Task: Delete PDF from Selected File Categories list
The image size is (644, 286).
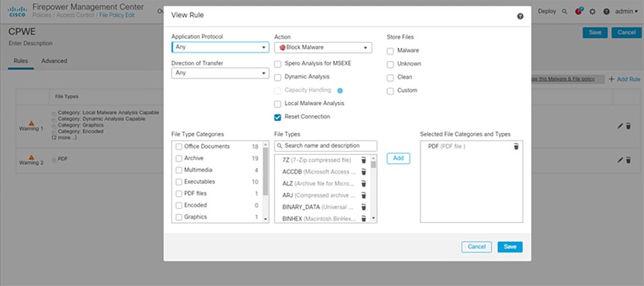Action: (x=516, y=147)
